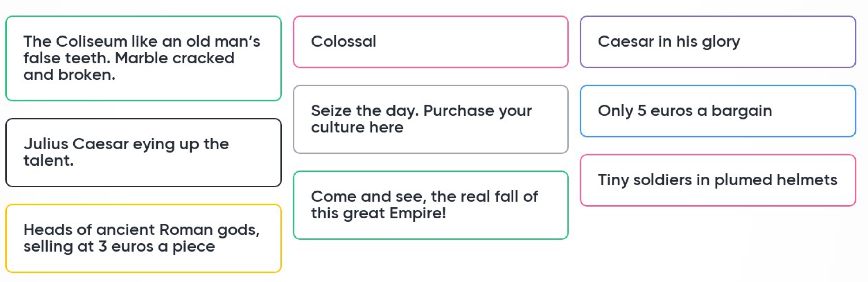Choose the purple-bordered quote card
The width and height of the screenshot is (868, 282).
(x=717, y=42)
